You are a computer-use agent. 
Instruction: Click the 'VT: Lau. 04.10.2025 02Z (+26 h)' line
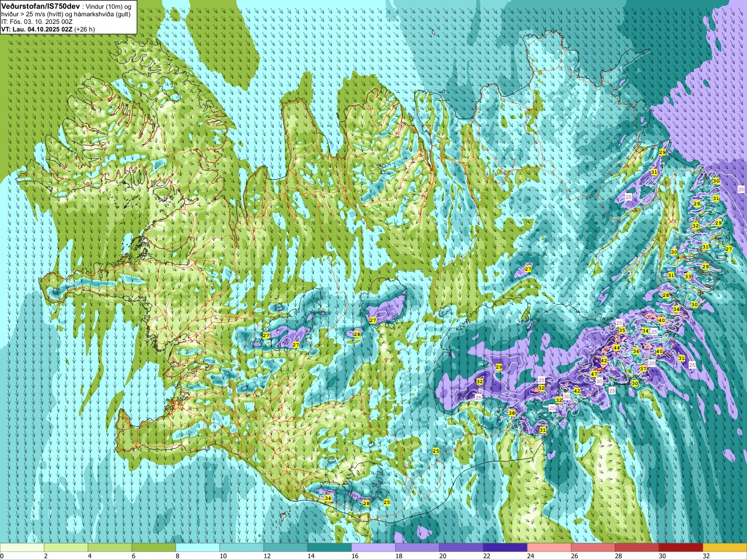coord(48,29)
